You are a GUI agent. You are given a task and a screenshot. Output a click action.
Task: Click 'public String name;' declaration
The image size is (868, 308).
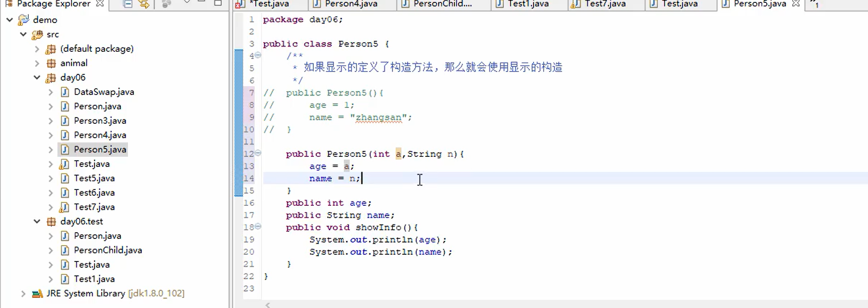click(340, 215)
